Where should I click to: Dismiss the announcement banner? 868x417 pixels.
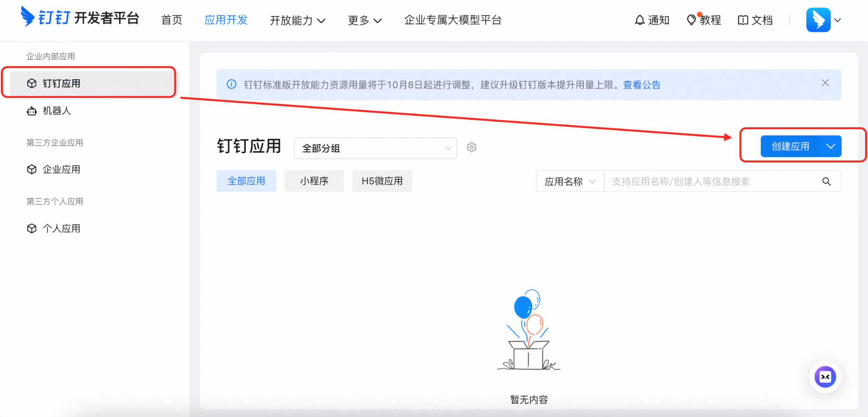[x=825, y=83]
